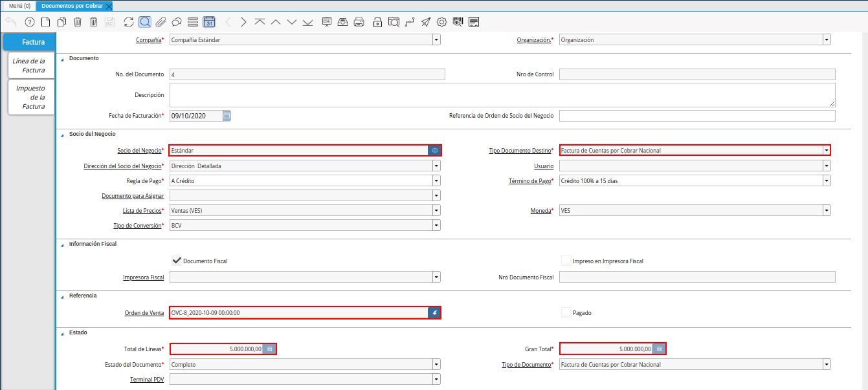Switch to the Línea de la Factura tab
The height and width of the screenshot is (390, 868).
[x=29, y=65]
